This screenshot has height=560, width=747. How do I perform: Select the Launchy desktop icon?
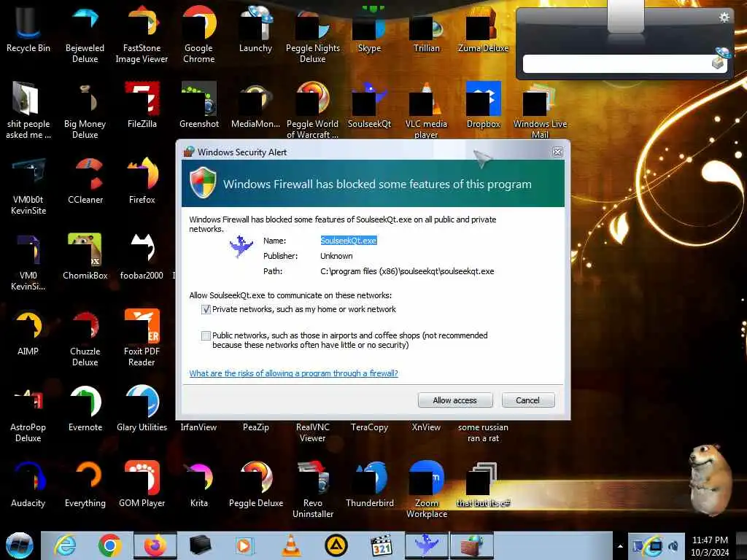256,31
